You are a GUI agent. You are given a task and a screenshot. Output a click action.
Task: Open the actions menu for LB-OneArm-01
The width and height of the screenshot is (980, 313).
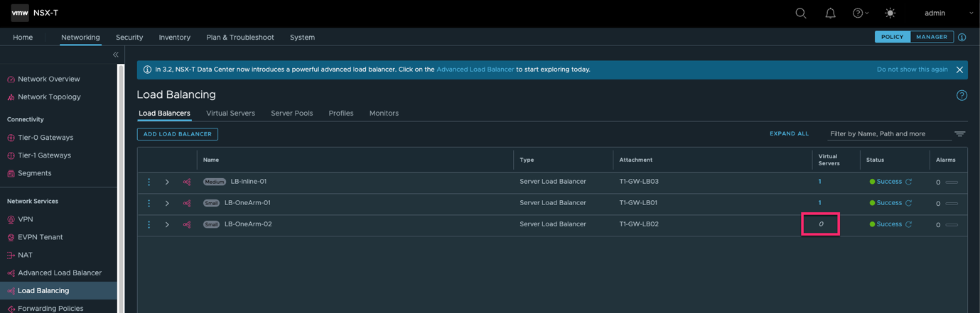coord(149,203)
